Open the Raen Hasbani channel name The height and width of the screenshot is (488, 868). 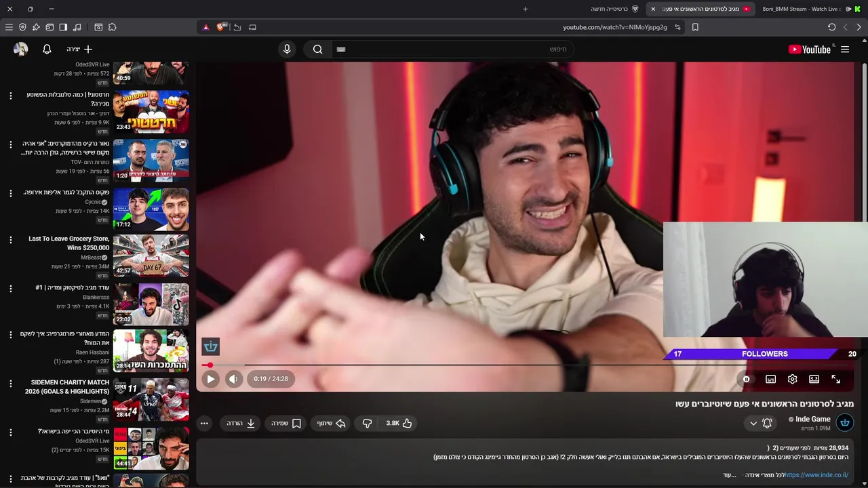tap(92, 352)
